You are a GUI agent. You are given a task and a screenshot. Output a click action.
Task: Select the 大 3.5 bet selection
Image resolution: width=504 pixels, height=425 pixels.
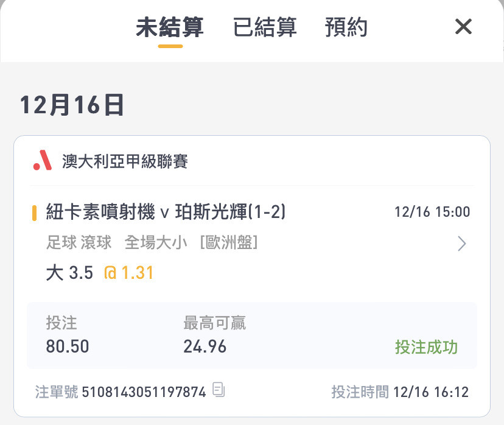tap(69, 273)
